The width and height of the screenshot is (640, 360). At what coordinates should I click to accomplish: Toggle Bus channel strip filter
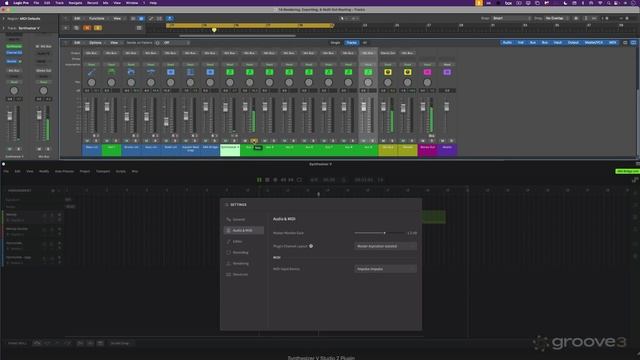click(544, 43)
